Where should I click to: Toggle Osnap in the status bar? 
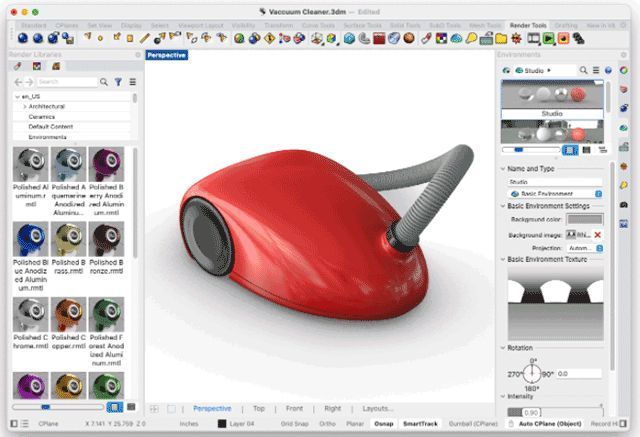point(385,424)
